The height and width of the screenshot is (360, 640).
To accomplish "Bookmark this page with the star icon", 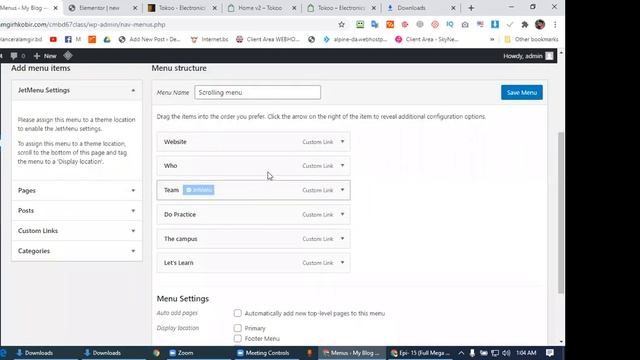I will [341, 24].
